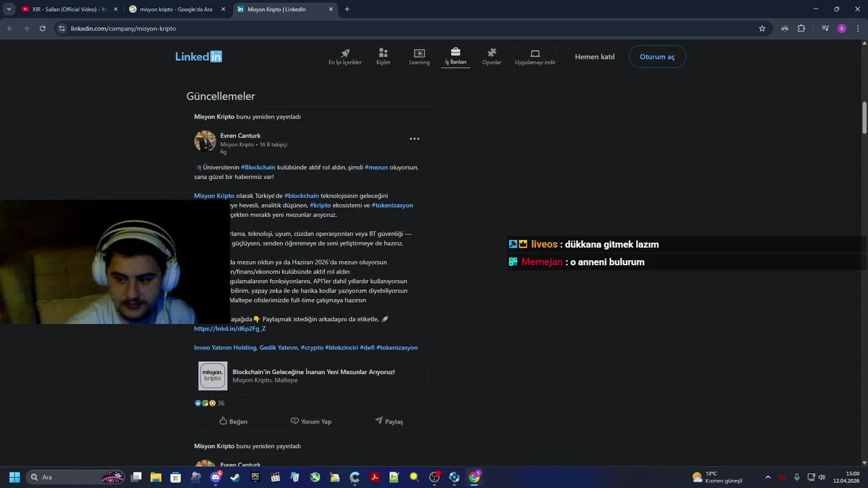Open the Blockchain'in Geleceğine İnanan job card
This screenshot has width=868, height=488.
[311, 376]
